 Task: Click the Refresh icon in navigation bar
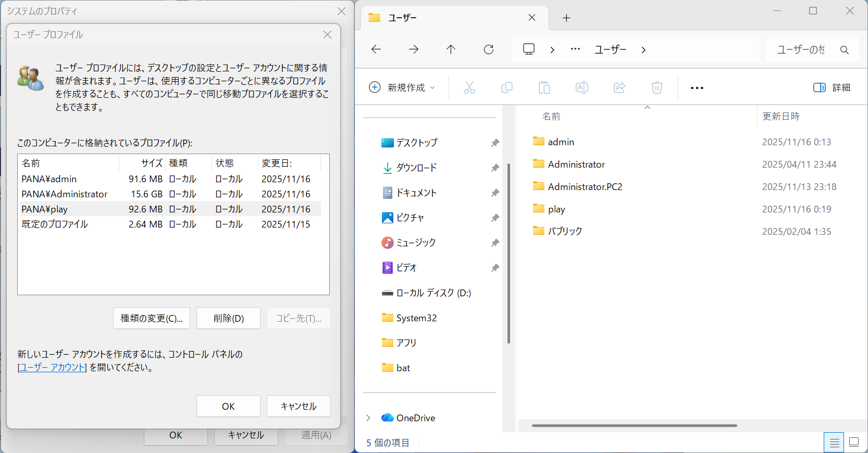click(488, 49)
